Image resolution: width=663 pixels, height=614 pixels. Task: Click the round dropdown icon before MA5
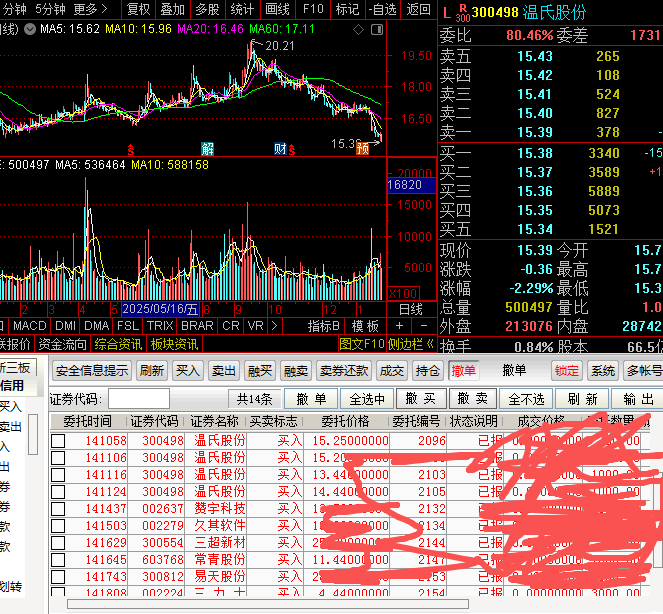(30, 29)
